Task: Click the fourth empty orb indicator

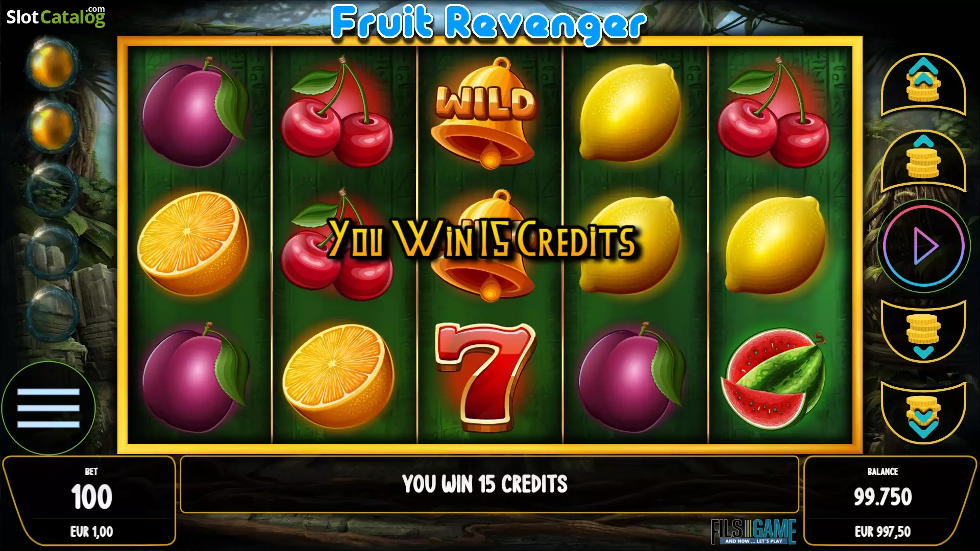Action: (x=52, y=251)
